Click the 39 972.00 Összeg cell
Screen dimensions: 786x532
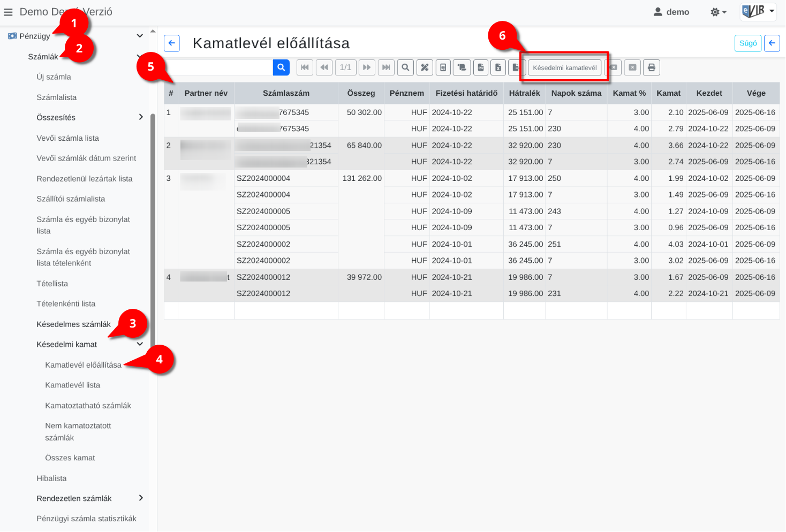click(x=361, y=285)
